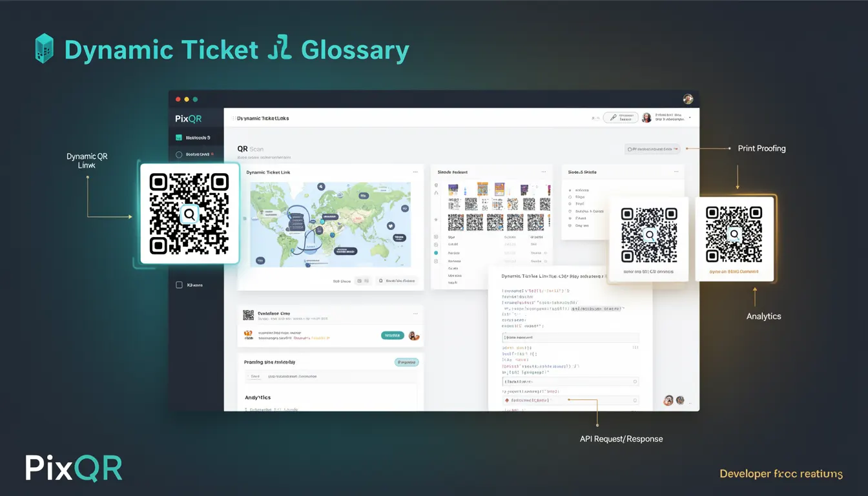Select the first radio item in rightmost list card

tap(569, 191)
